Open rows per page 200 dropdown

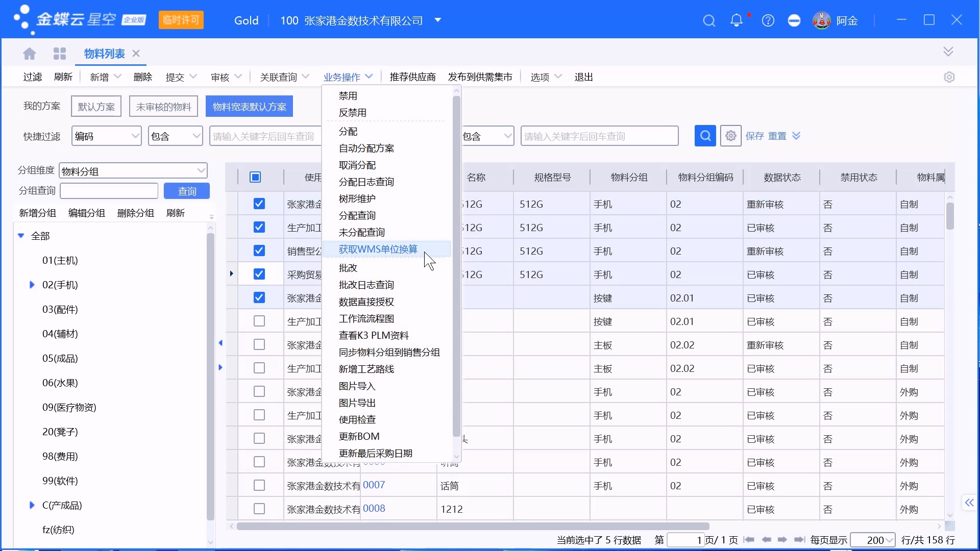click(873, 540)
